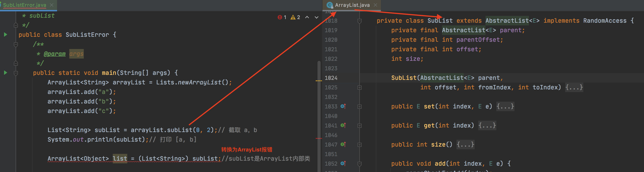
Task: Click line number 1052 in the gutter
Action: coord(331,163)
